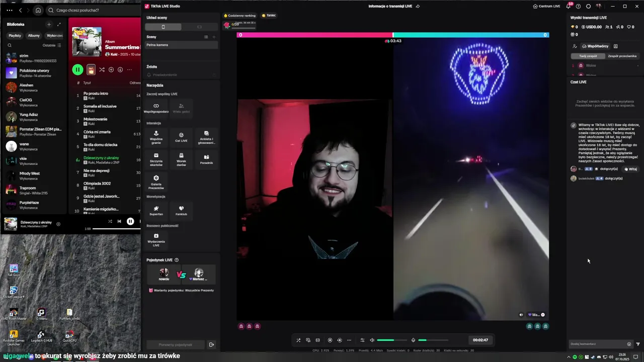
Task: Seek in Spotify track progress bar
Action: pyautogui.click(x=117, y=229)
